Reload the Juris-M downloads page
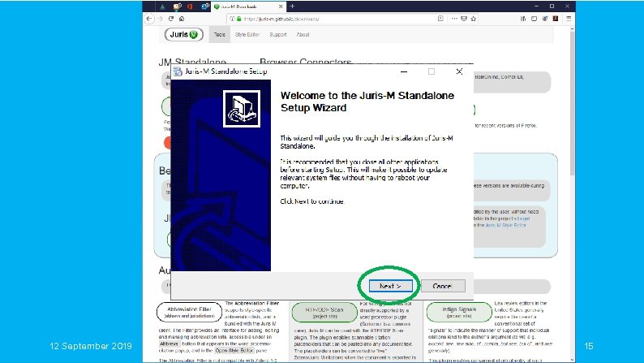644x363 pixels. coord(171,19)
